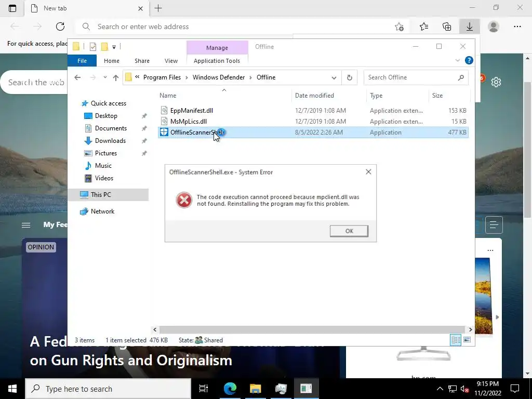Click the horizontal scrollbar in Explorer
The height and width of the screenshot is (399, 532).
click(x=312, y=329)
